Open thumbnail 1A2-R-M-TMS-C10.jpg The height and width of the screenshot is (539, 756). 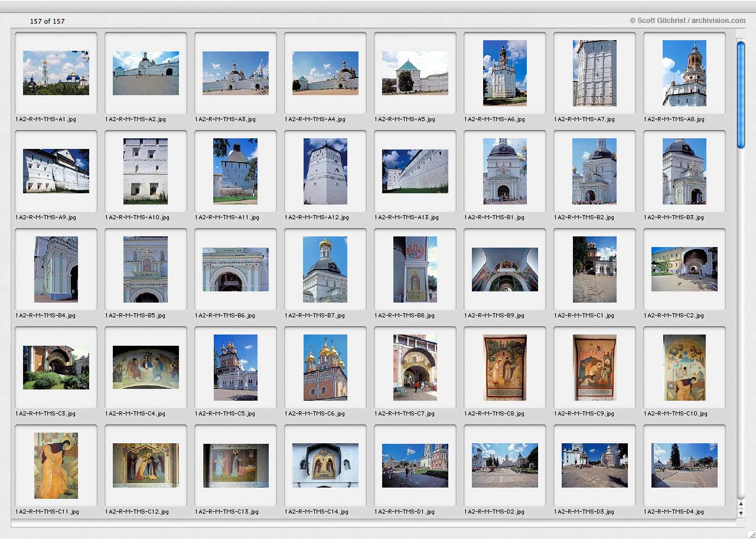point(685,368)
